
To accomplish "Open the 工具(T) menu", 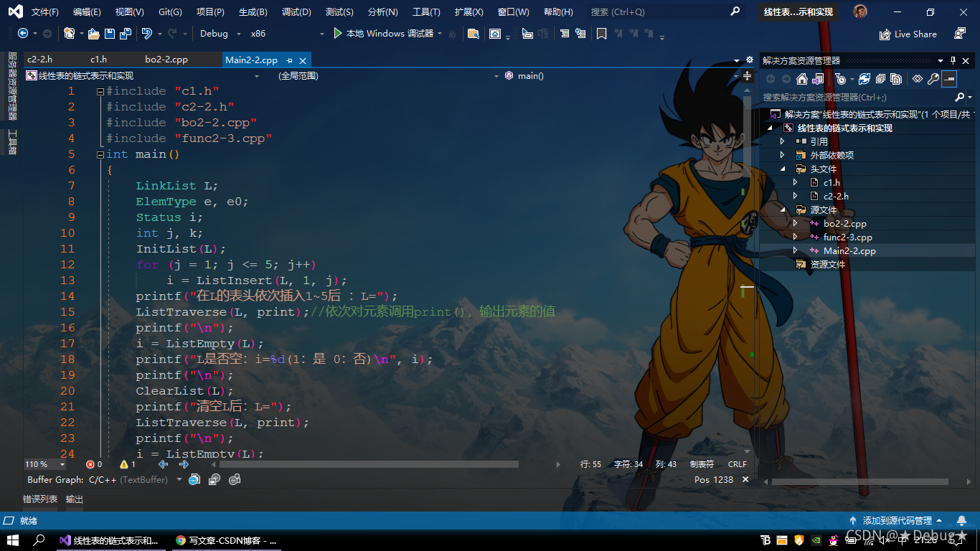I will [x=426, y=12].
